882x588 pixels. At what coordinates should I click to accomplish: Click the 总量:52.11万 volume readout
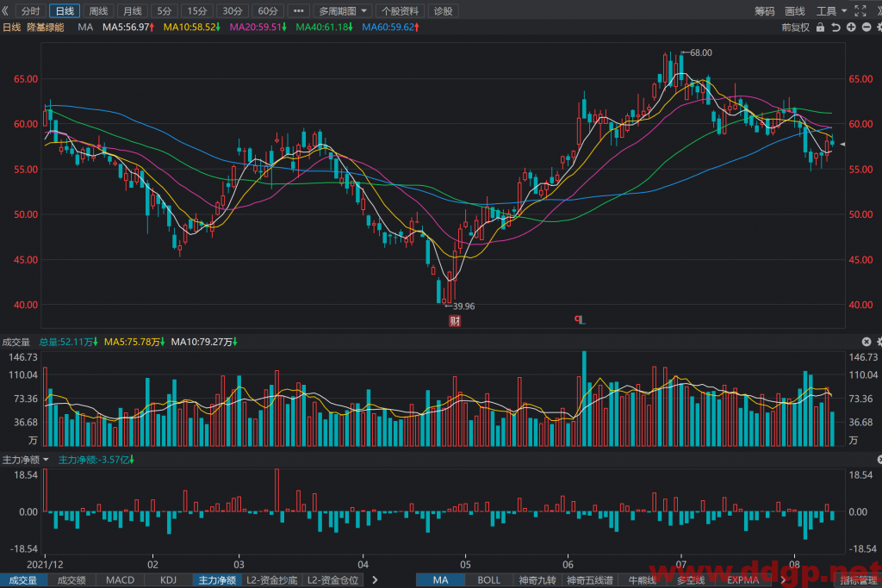68,342
